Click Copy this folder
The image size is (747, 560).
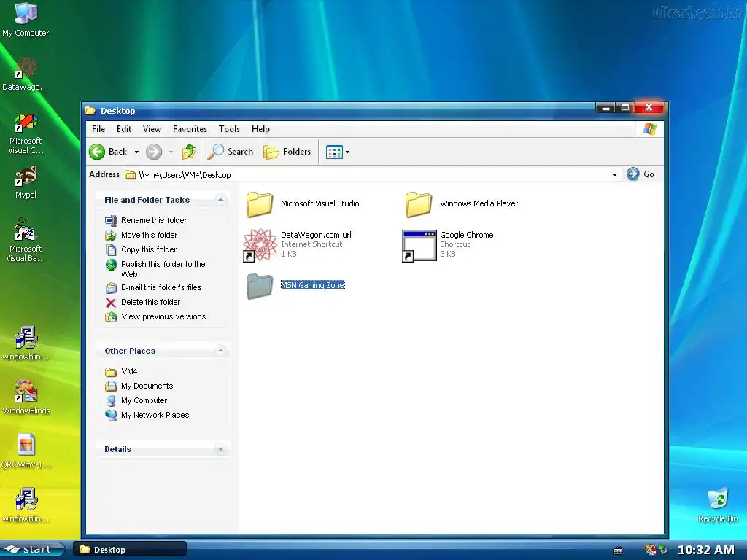pyautogui.click(x=141, y=249)
